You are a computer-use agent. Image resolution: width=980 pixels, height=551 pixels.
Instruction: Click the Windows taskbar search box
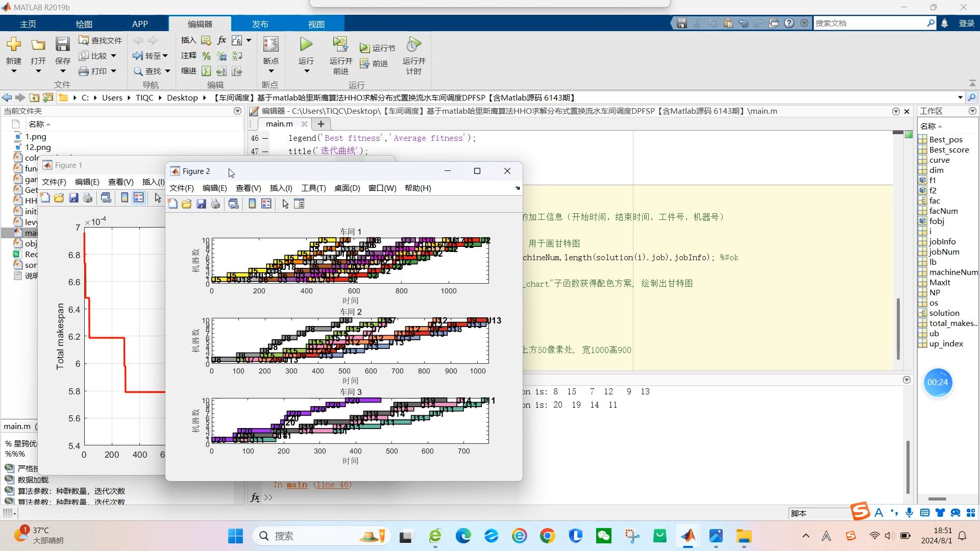[322, 536]
